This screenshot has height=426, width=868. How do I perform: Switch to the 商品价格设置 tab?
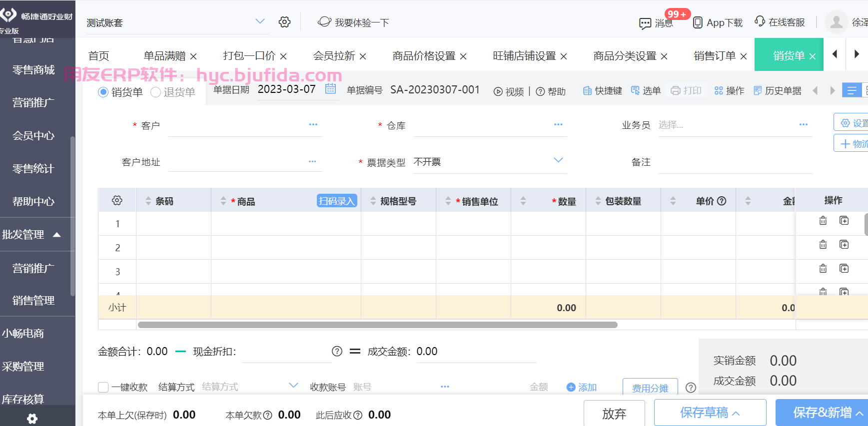(424, 56)
